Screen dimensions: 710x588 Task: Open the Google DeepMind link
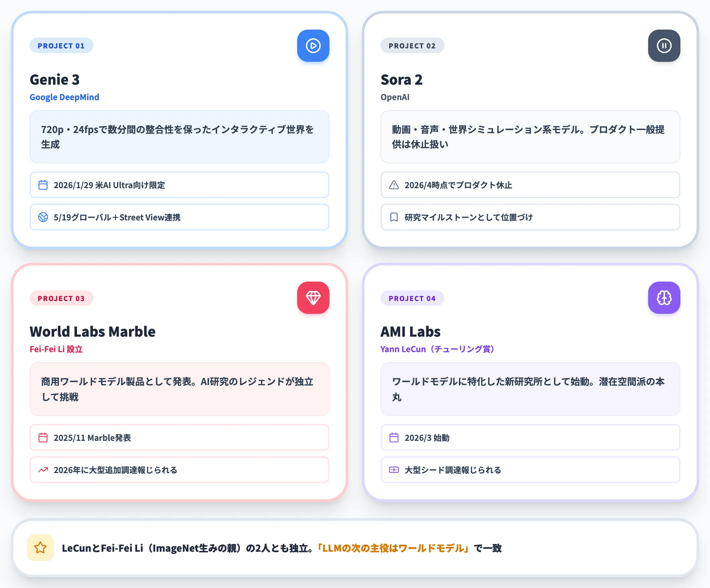click(64, 97)
